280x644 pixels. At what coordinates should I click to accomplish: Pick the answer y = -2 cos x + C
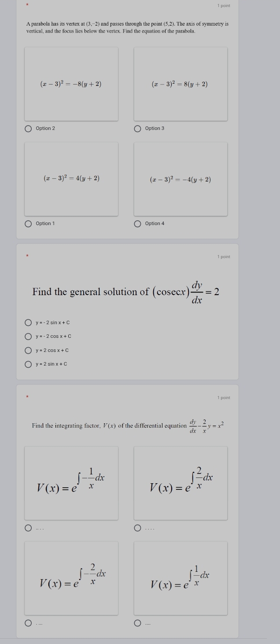coord(28,336)
